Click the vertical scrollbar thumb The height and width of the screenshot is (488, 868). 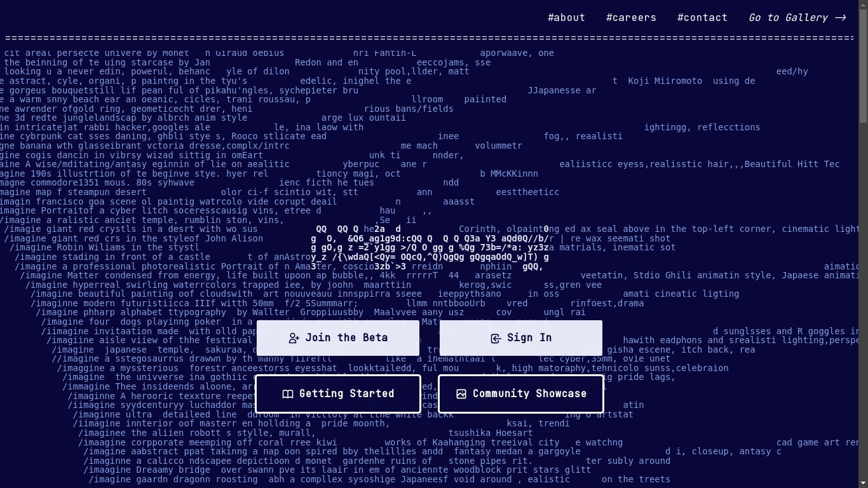tap(863, 64)
